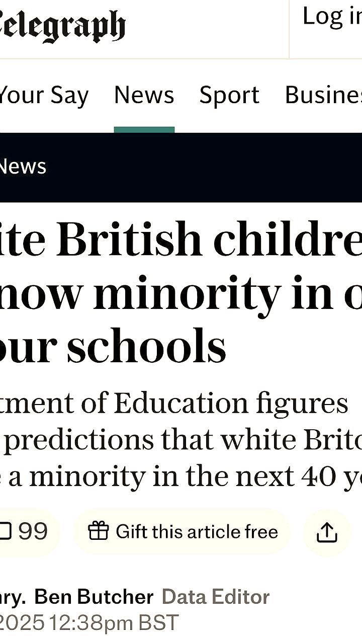The height and width of the screenshot is (644, 362).
Task: Click the gift box icon
Action: click(x=98, y=531)
